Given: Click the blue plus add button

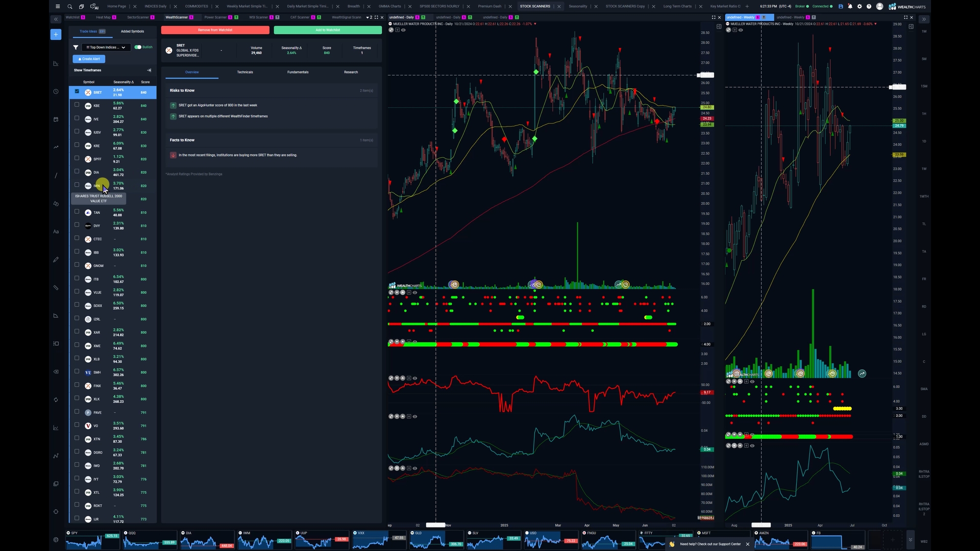Looking at the screenshot, I should [56, 34].
